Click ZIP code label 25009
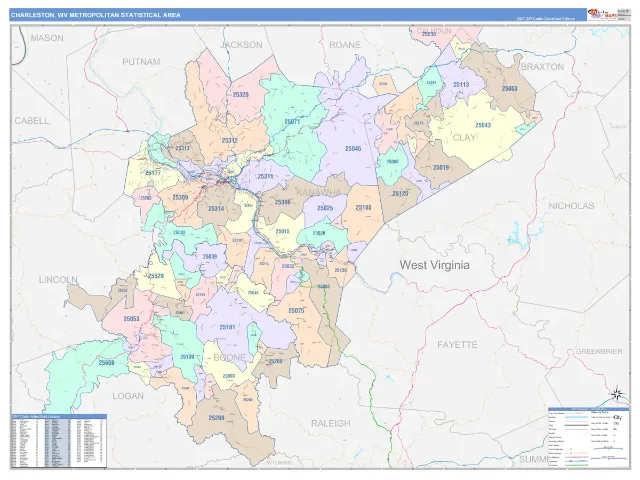640x480 pixels. pyautogui.click(x=210, y=257)
